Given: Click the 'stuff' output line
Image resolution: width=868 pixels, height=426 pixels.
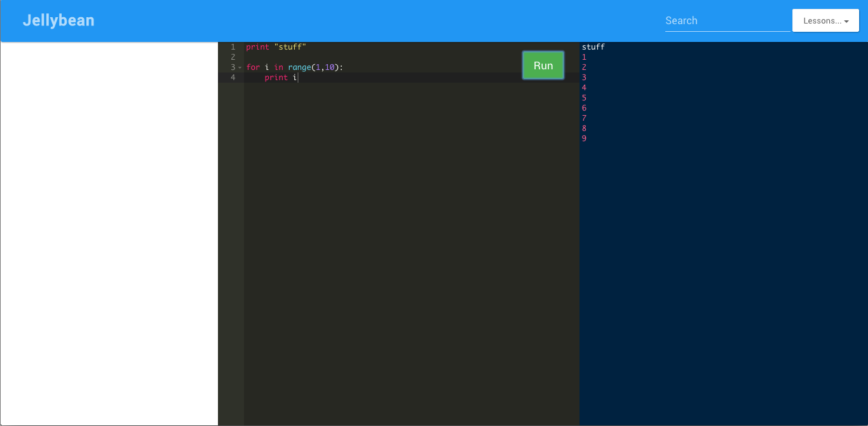Looking at the screenshot, I should tap(593, 47).
